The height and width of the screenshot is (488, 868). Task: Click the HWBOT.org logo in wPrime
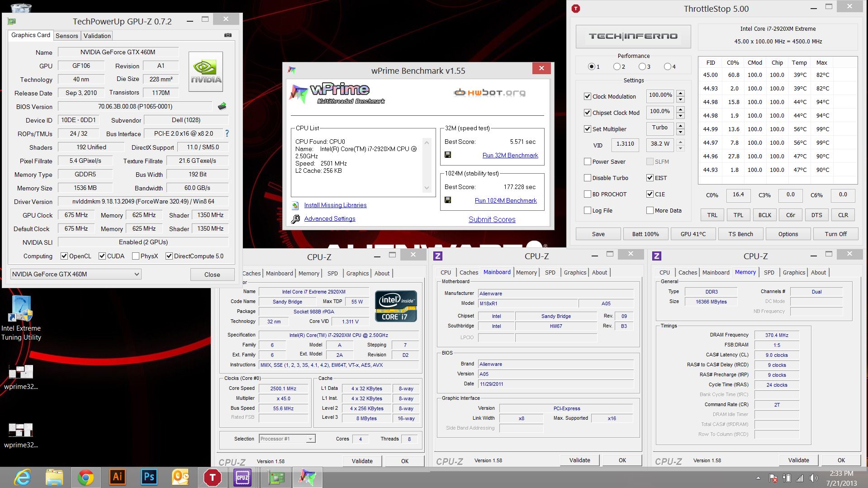click(489, 93)
